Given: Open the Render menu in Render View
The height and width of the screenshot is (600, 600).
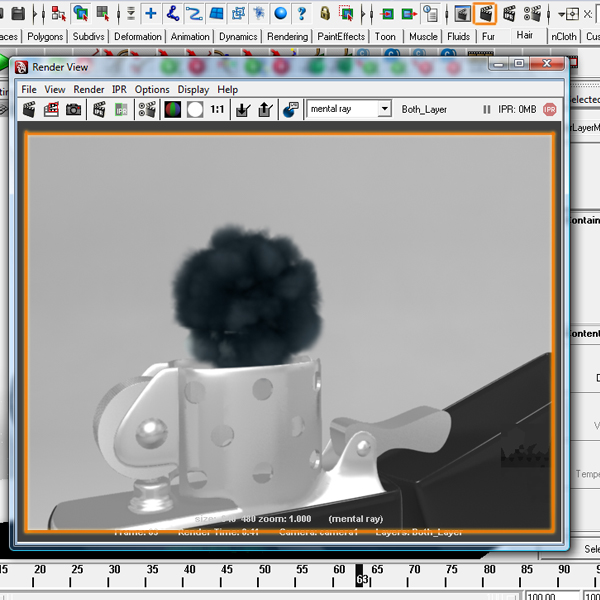Looking at the screenshot, I should tap(89, 90).
